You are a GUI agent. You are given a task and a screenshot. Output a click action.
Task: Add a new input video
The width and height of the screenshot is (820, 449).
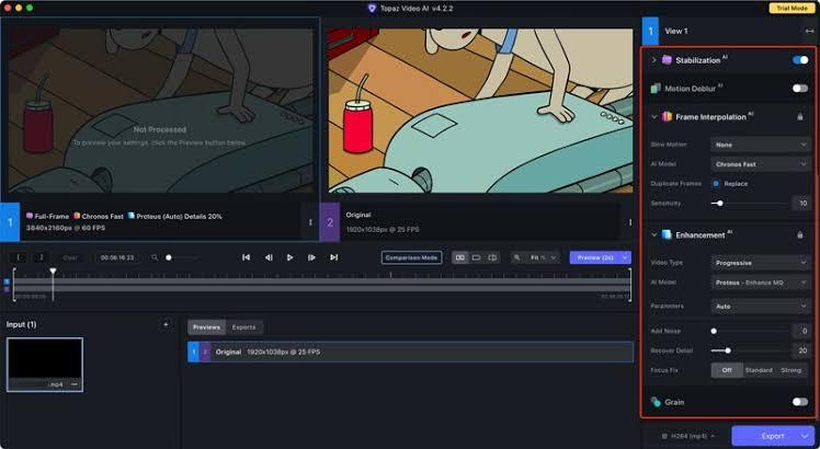[166, 325]
